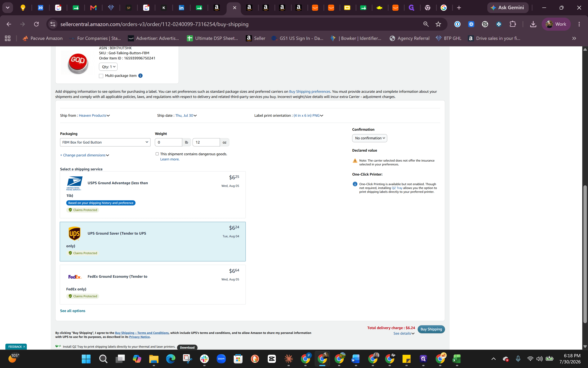Click the Buy Shipping button
Viewport: 588px width, 368px height.
click(x=431, y=329)
